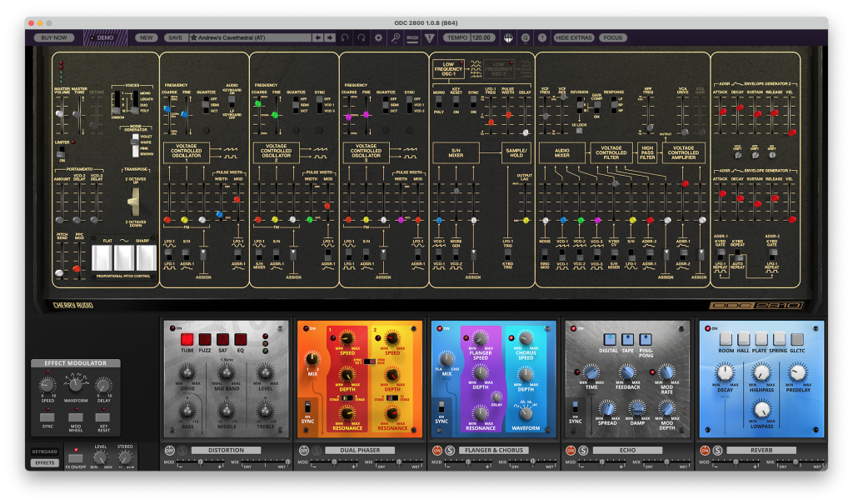853x504 pixels.
Task: Toggle the Distortion FUZZ button
Action: pyautogui.click(x=205, y=340)
